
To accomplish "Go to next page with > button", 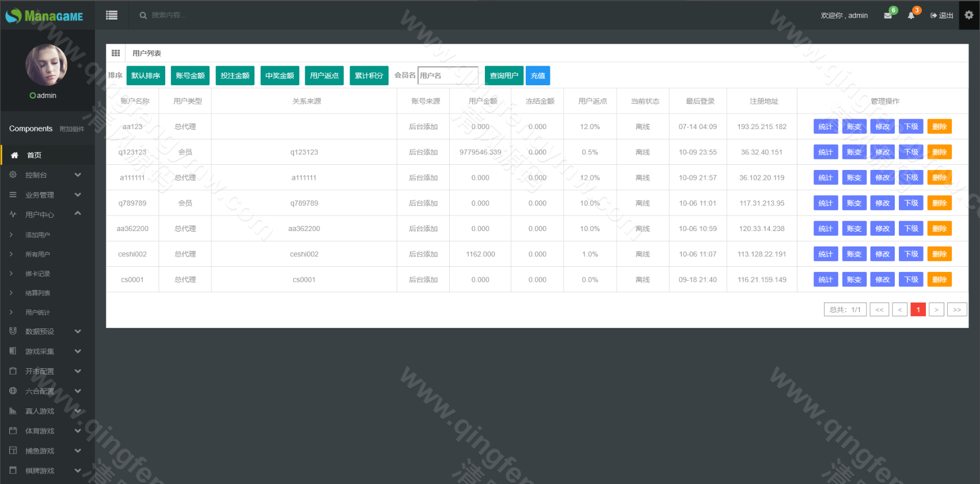I will coord(936,309).
